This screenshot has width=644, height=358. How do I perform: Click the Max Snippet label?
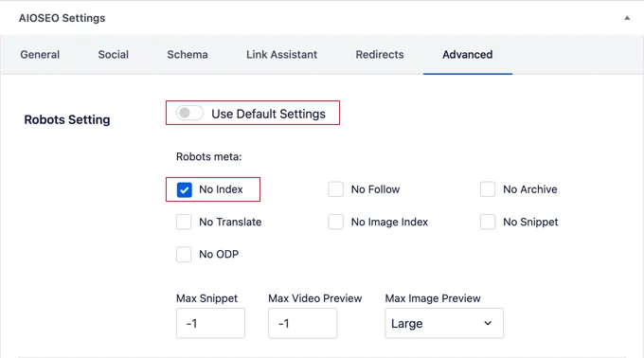click(x=206, y=298)
